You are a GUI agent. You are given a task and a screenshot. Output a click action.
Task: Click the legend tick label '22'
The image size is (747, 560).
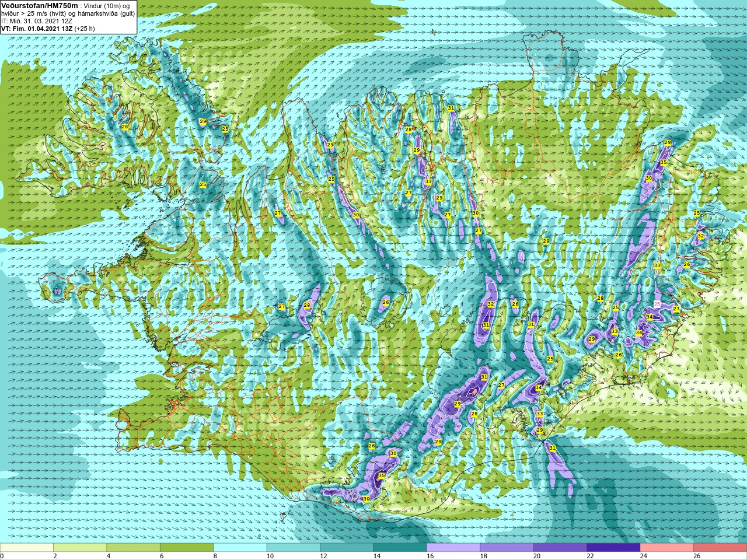tap(590, 556)
